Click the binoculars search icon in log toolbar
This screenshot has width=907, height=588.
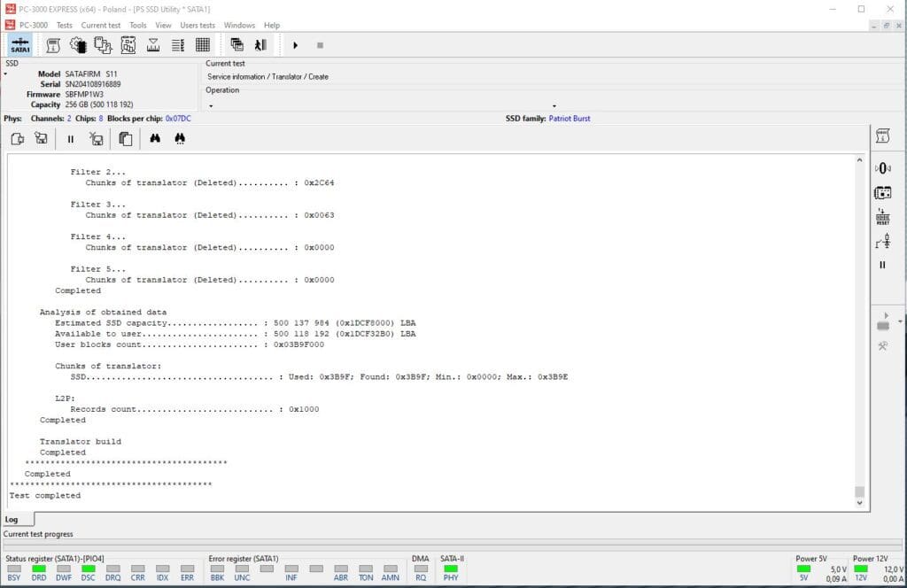(155, 138)
